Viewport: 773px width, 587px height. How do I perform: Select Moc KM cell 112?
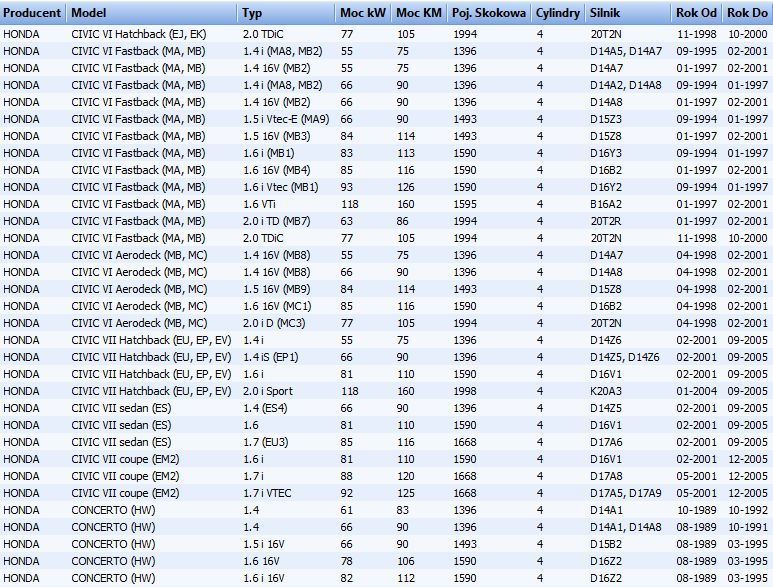point(406,578)
